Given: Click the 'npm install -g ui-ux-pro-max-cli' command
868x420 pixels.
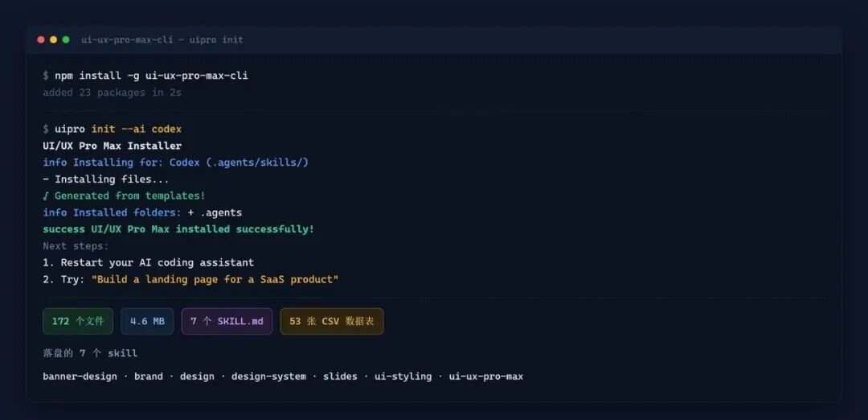Looking at the screenshot, I should 151,76.
